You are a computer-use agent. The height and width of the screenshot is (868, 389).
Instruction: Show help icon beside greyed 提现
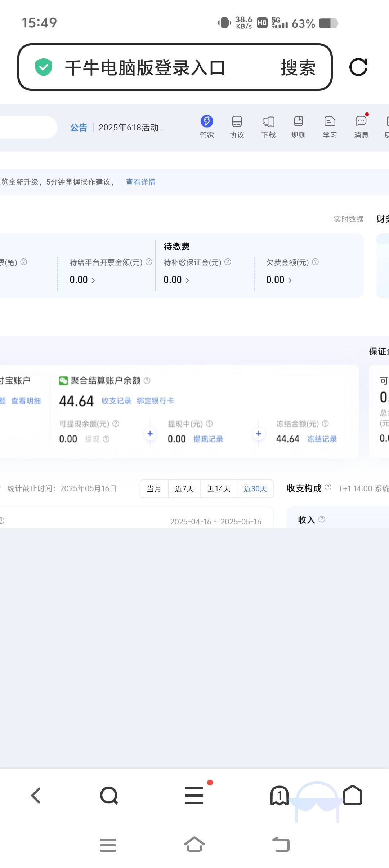click(106, 439)
